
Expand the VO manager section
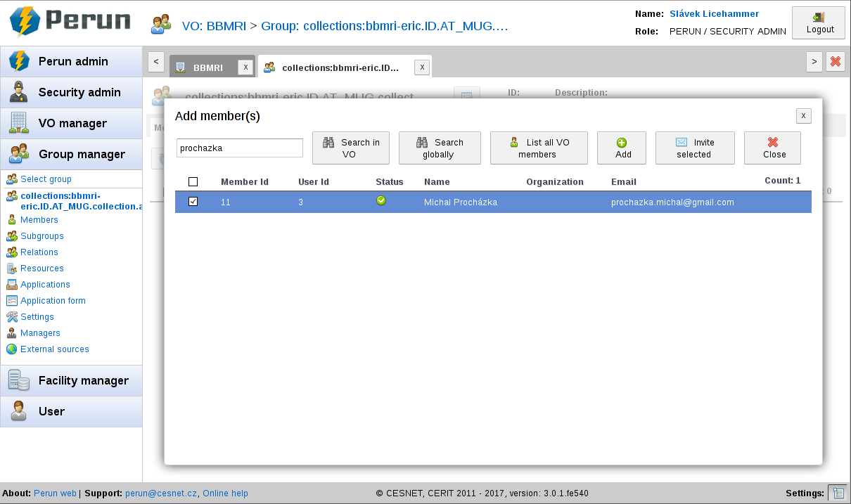point(71,124)
